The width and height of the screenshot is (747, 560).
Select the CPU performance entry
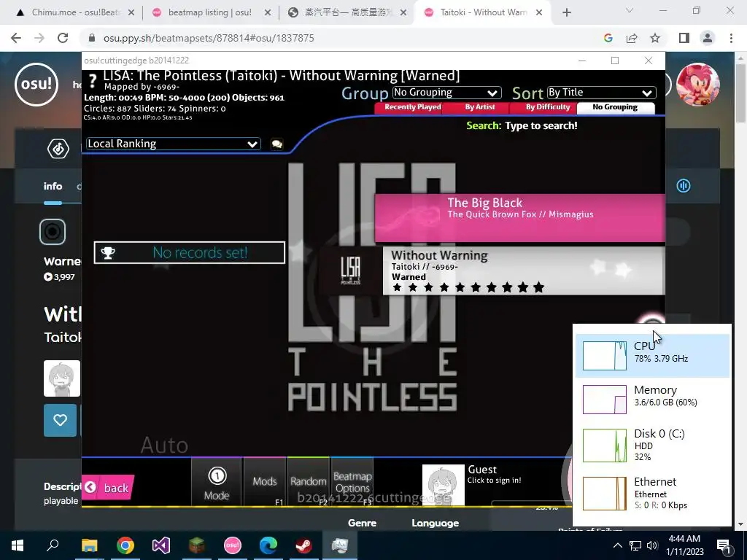[x=652, y=355]
